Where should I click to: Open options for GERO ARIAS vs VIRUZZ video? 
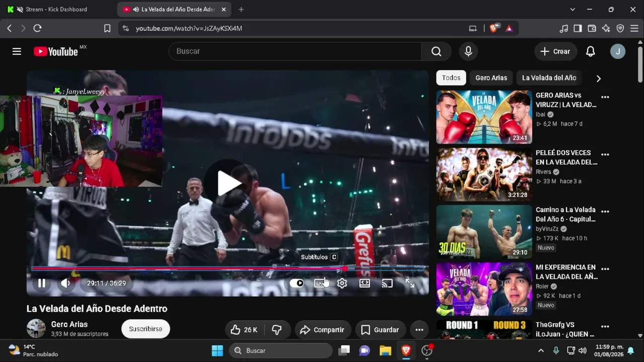pos(605,98)
